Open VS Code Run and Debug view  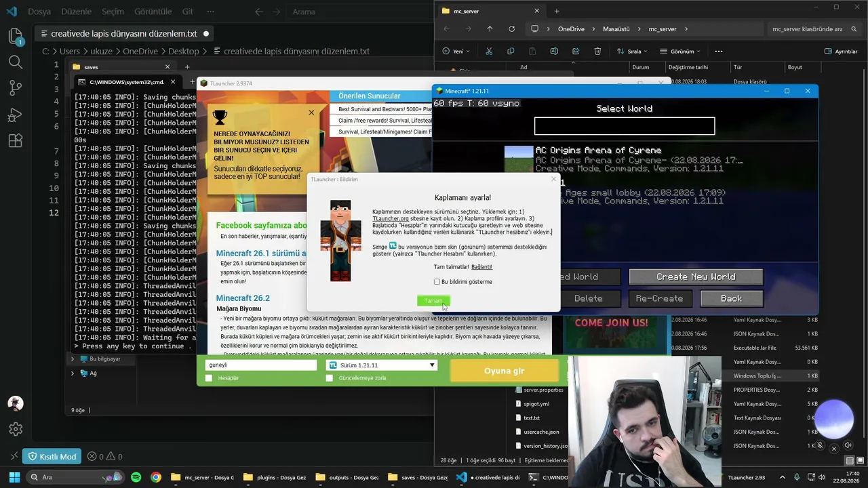pos(15,115)
